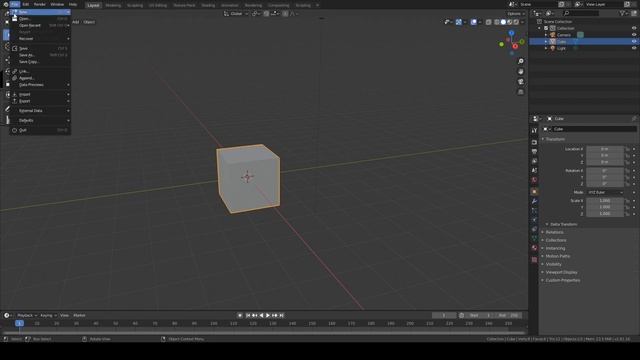Click the play animation forward icon
Screen dimensions: 640x360
tap(268, 316)
